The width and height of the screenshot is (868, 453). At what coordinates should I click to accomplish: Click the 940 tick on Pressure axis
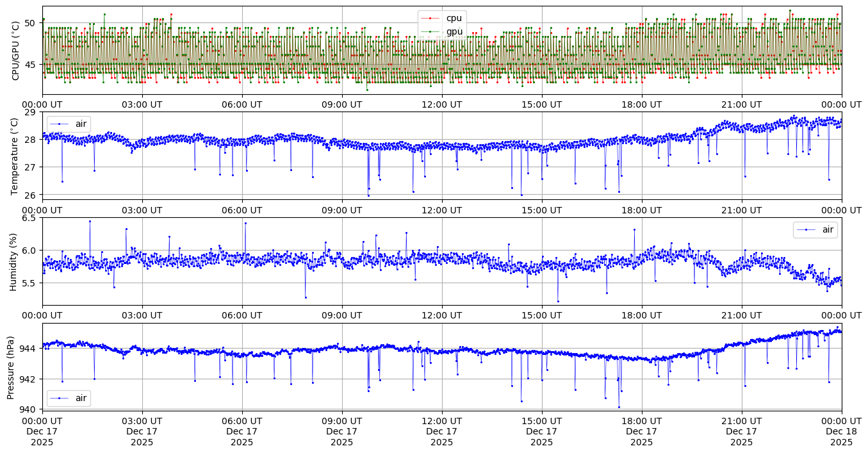pos(29,409)
